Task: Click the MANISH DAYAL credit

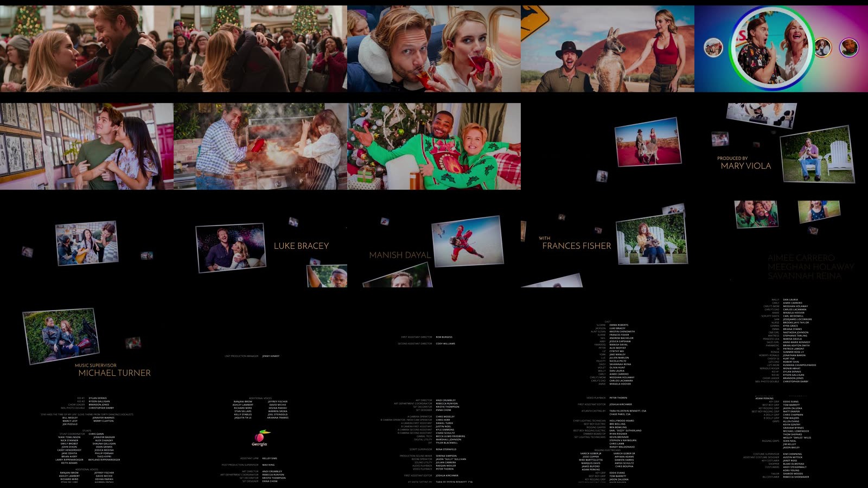Action: click(x=400, y=255)
